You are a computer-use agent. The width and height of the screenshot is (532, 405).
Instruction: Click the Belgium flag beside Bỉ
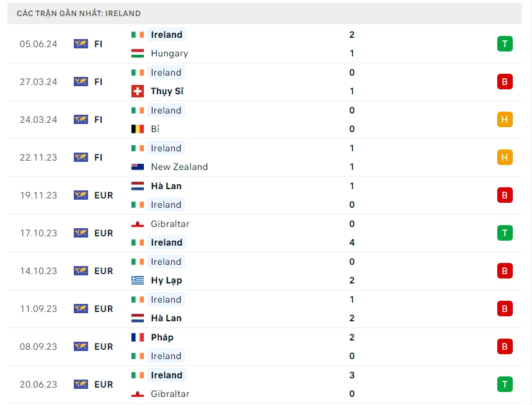coord(138,129)
